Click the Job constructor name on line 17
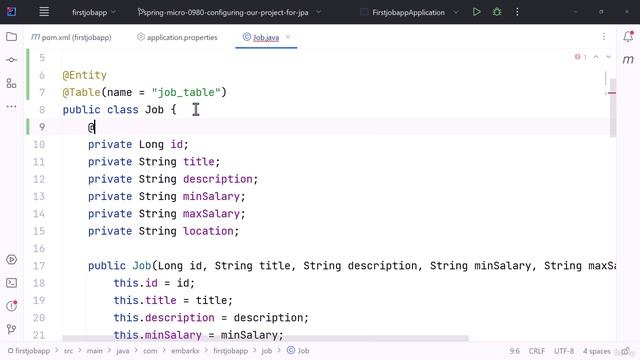The image size is (640, 360). [x=142, y=266]
